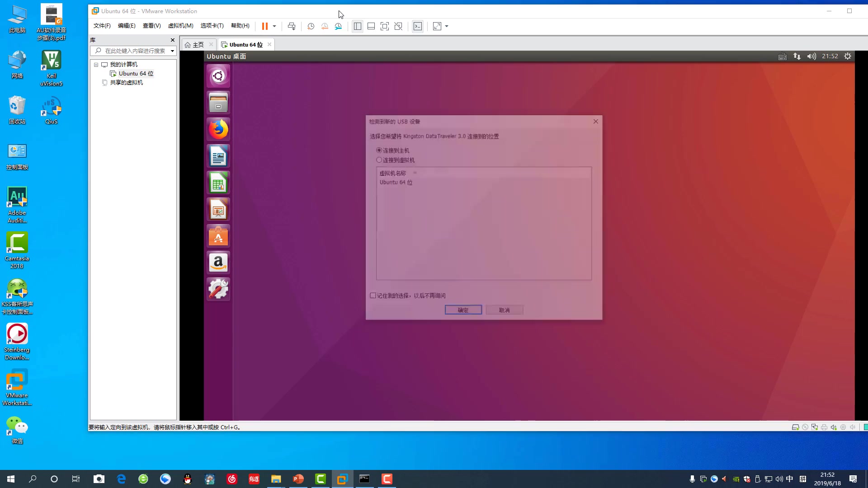This screenshot has width=868, height=488.
Task: Open the Windows notification center icon
Action: 853,479
